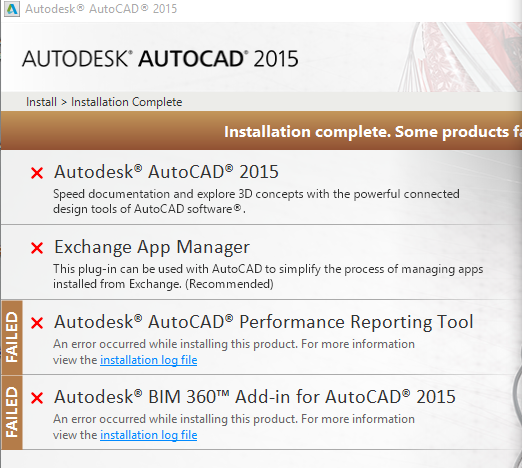522x468 pixels.
Task: Click the Installation Complete breadcrumb
Action: pyautogui.click(x=127, y=102)
